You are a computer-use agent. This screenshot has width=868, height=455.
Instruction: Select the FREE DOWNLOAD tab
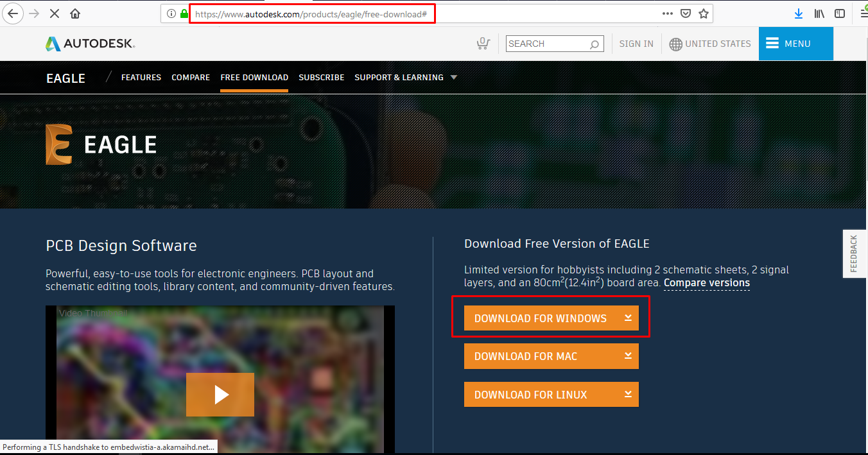click(254, 77)
